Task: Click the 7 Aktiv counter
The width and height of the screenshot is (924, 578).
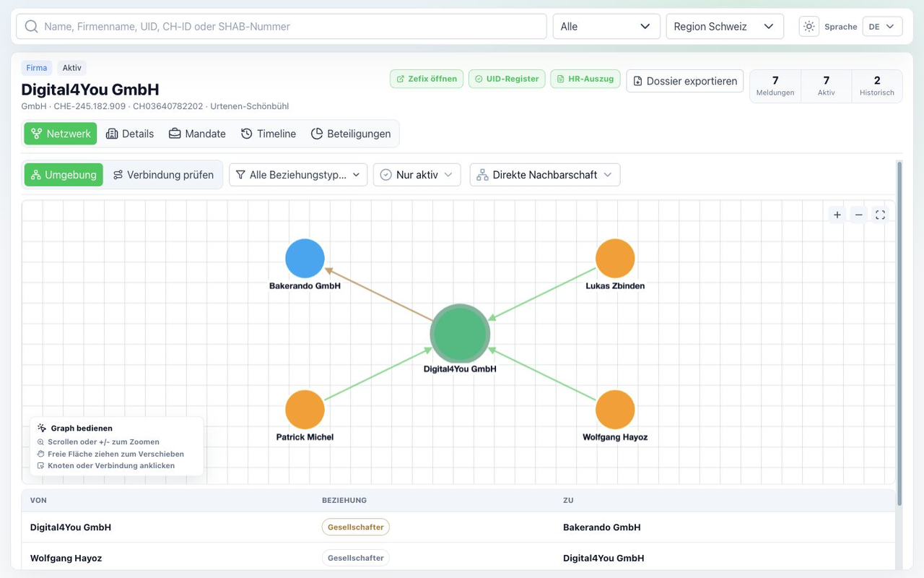Action: point(827,86)
